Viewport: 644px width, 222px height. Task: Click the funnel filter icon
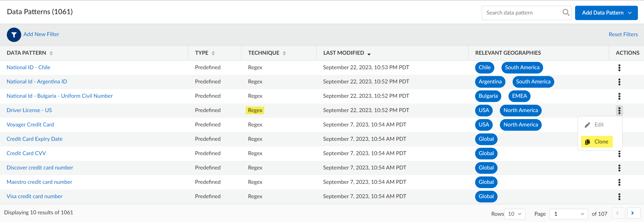[14, 35]
